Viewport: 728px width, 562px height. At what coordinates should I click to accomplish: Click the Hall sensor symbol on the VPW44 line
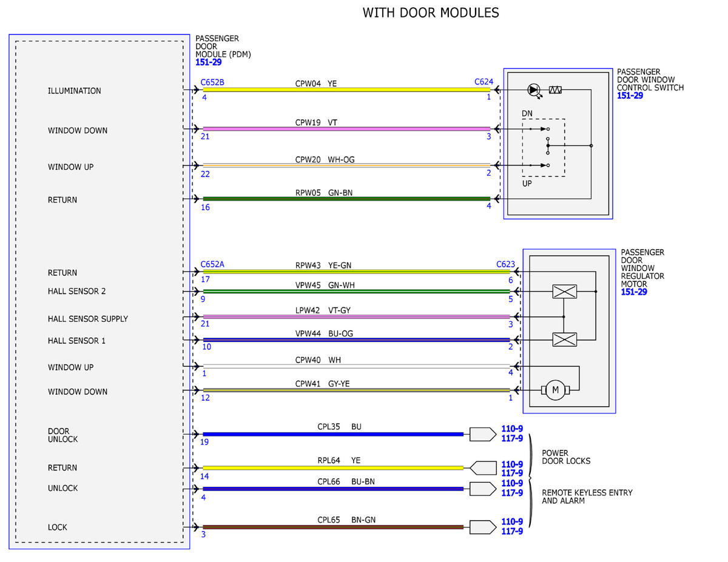[x=564, y=340]
